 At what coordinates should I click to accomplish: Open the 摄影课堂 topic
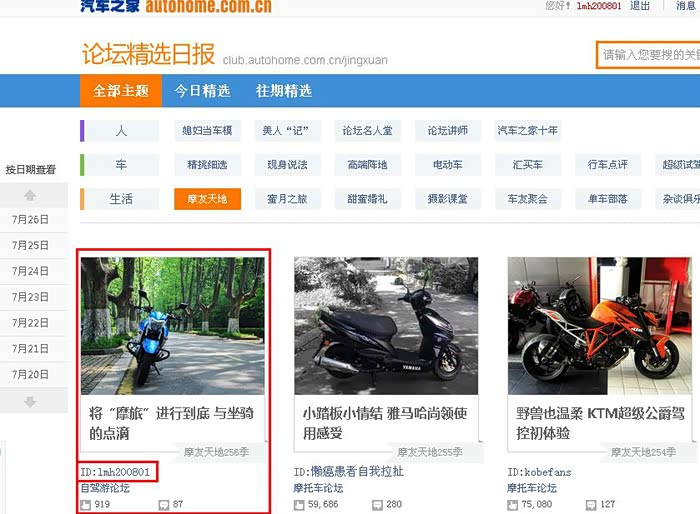click(x=448, y=199)
